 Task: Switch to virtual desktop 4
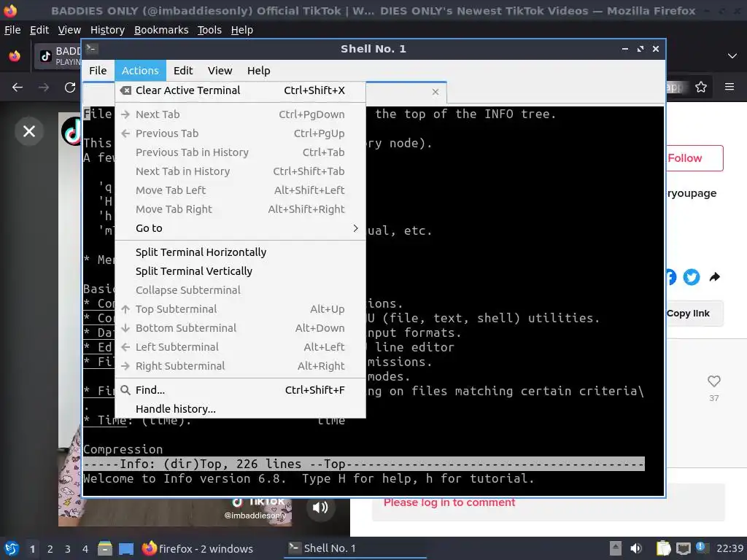[x=85, y=549]
